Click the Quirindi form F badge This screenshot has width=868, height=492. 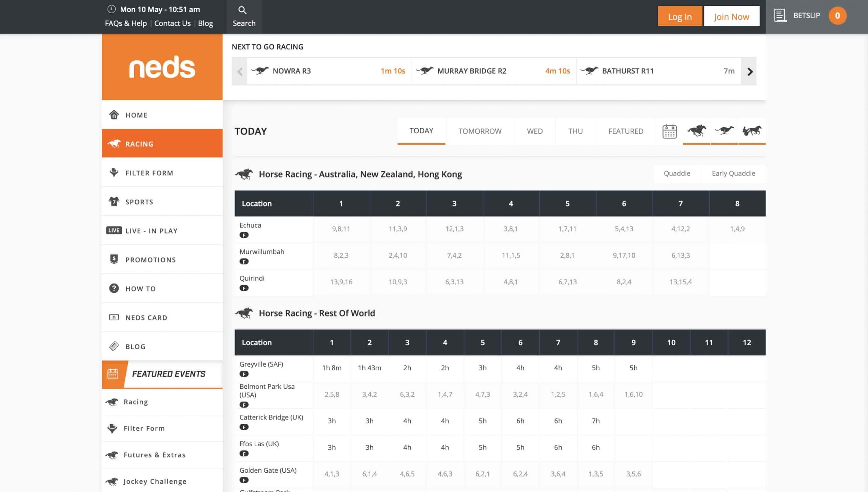244,288
